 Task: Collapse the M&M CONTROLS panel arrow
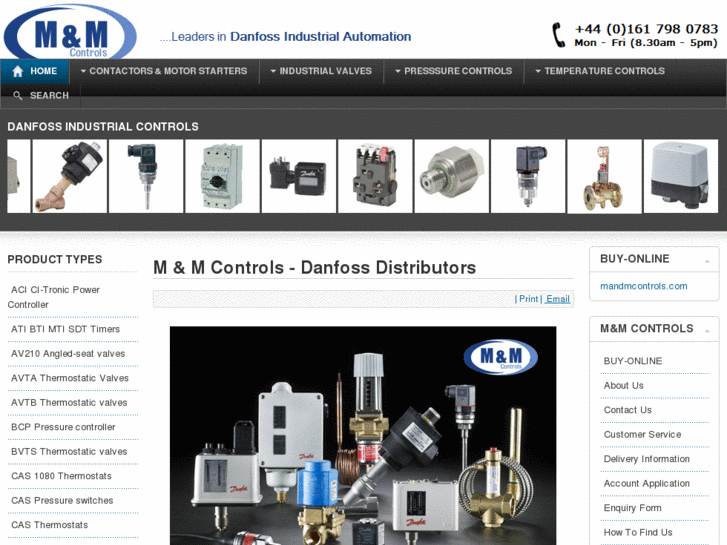click(707, 331)
